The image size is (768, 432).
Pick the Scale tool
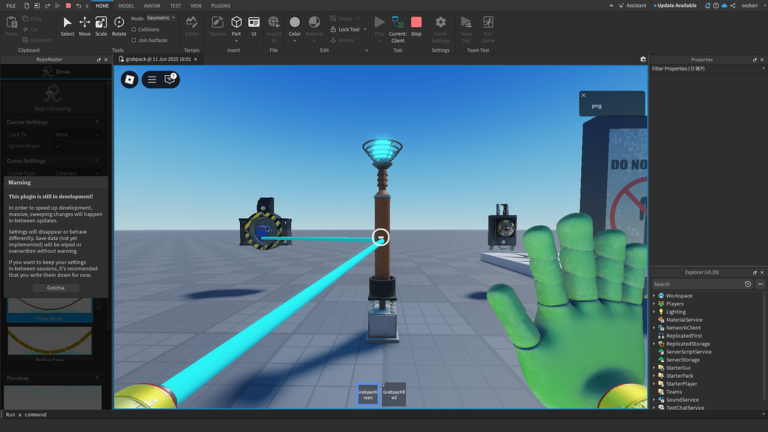coord(101,26)
